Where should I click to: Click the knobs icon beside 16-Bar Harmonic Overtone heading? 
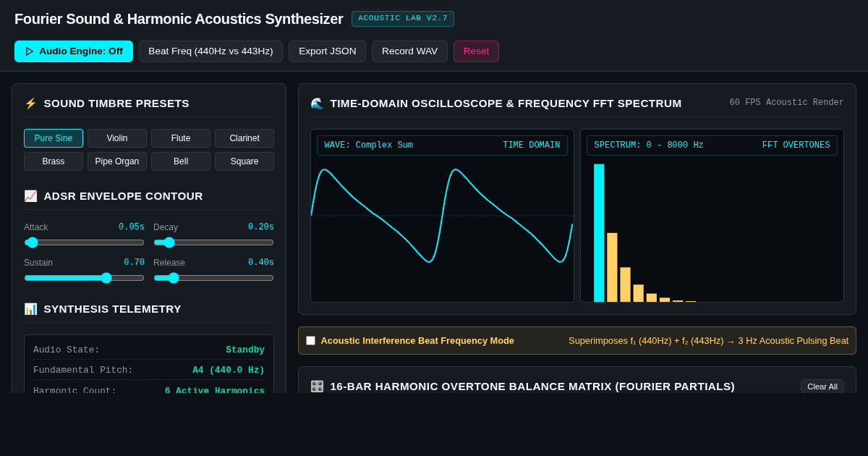point(317,387)
